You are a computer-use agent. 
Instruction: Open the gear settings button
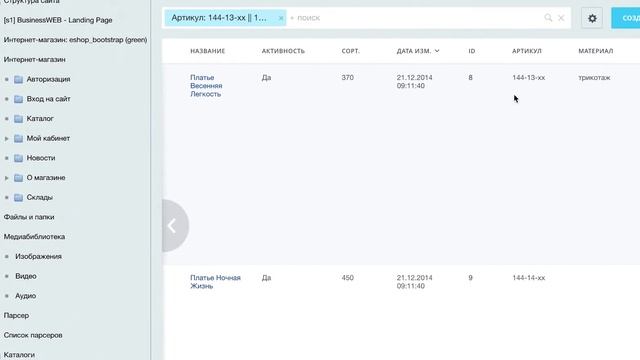pos(592,18)
